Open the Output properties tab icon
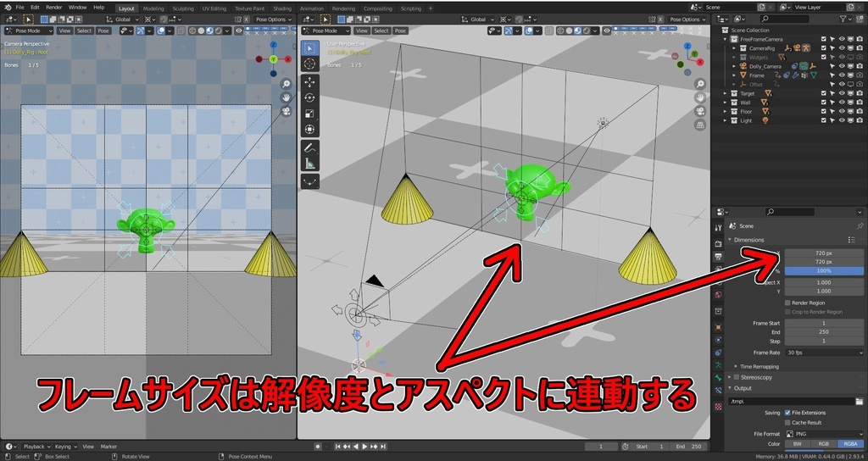 [718, 257]
